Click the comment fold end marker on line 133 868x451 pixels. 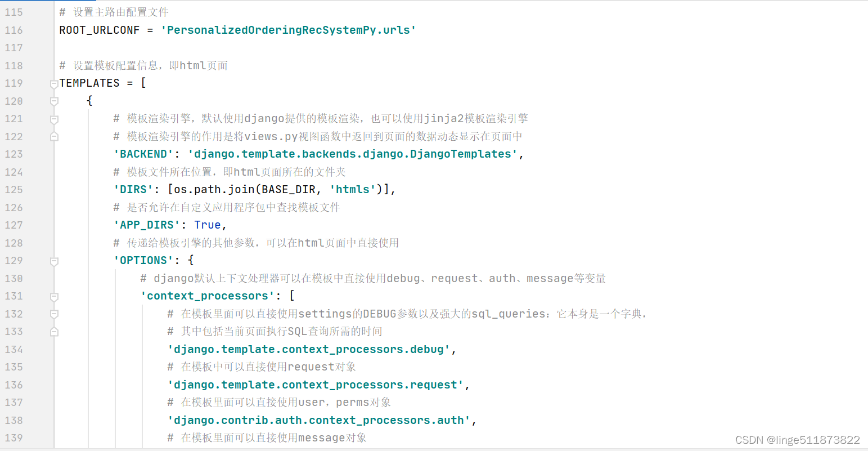tap(54, 332)
